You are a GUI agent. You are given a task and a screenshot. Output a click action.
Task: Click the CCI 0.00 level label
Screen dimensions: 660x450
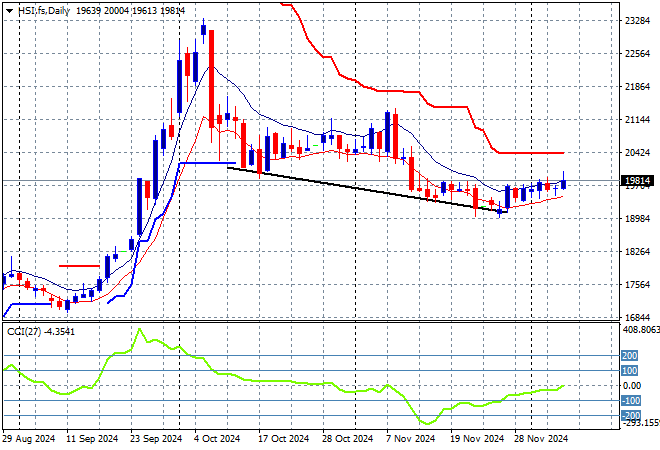(631, 385)
